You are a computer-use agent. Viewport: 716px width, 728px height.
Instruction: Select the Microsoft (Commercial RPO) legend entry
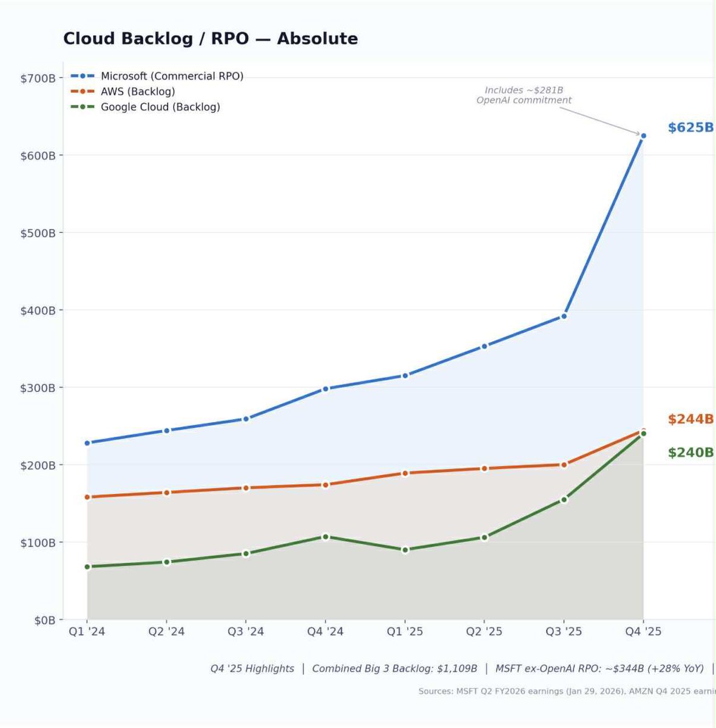[x=157, y=76]
